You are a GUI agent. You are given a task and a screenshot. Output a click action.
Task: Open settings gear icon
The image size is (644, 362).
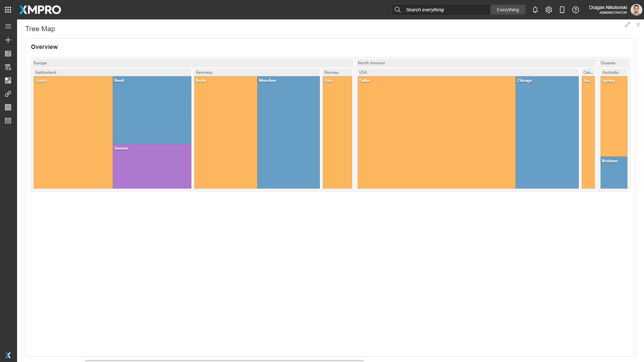tap(549, 10)
